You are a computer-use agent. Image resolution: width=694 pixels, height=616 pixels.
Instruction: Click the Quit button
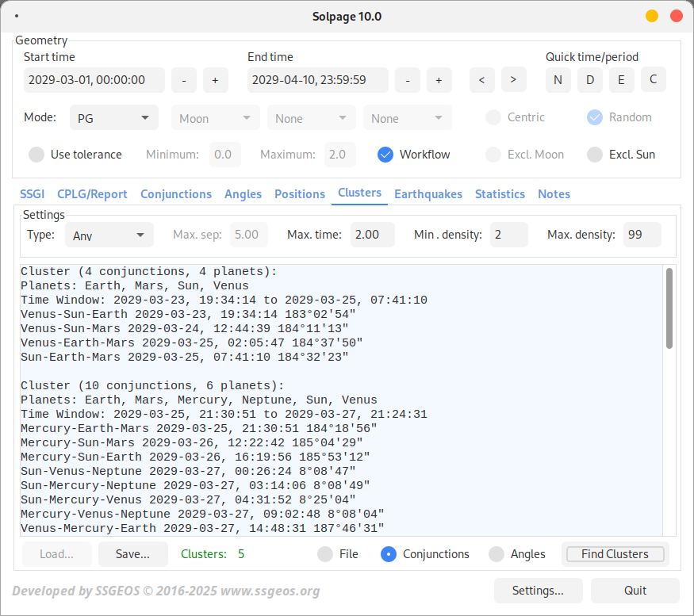point(635,591)
